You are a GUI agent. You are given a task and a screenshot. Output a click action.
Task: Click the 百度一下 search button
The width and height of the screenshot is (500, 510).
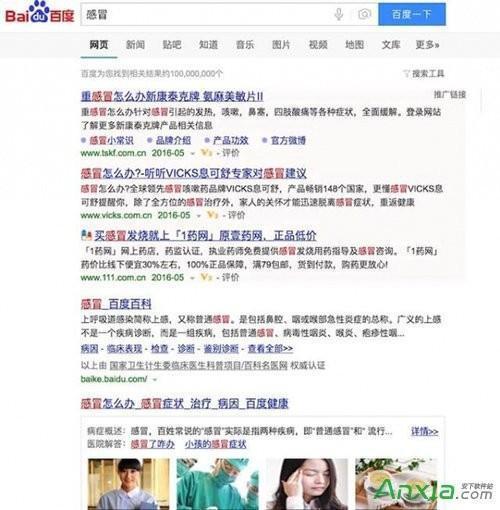tap(412, 14)
